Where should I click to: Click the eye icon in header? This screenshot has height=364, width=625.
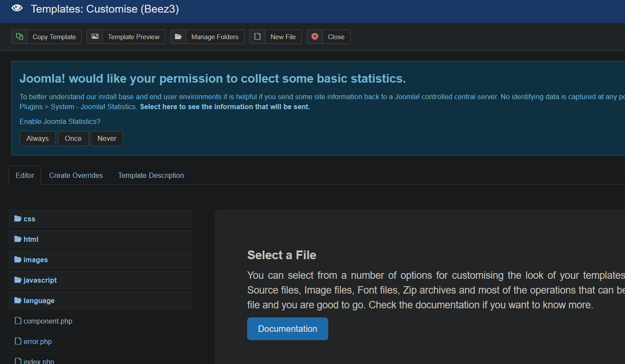click(x=17, y=8)
